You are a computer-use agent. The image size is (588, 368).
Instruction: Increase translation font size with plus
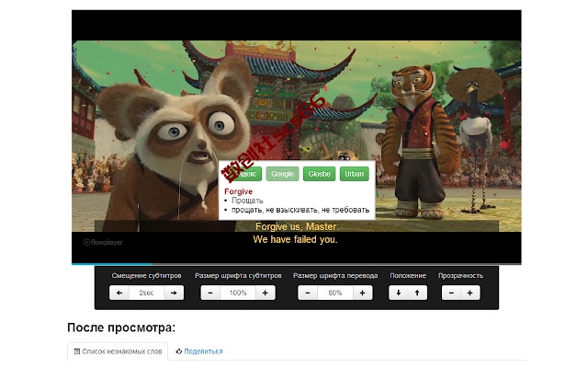[362, 293]
